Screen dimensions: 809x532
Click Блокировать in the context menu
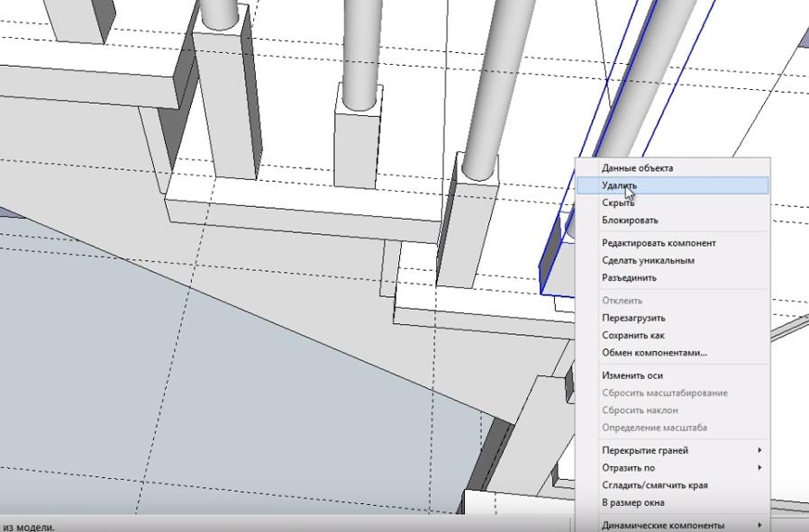point(630,220)
